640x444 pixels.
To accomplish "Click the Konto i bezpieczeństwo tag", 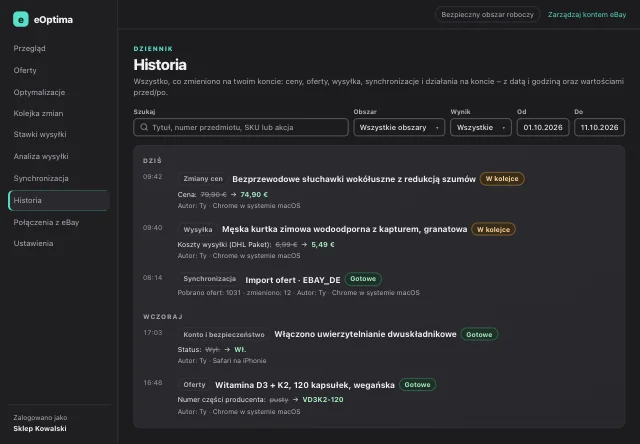I will coord(224,335).
